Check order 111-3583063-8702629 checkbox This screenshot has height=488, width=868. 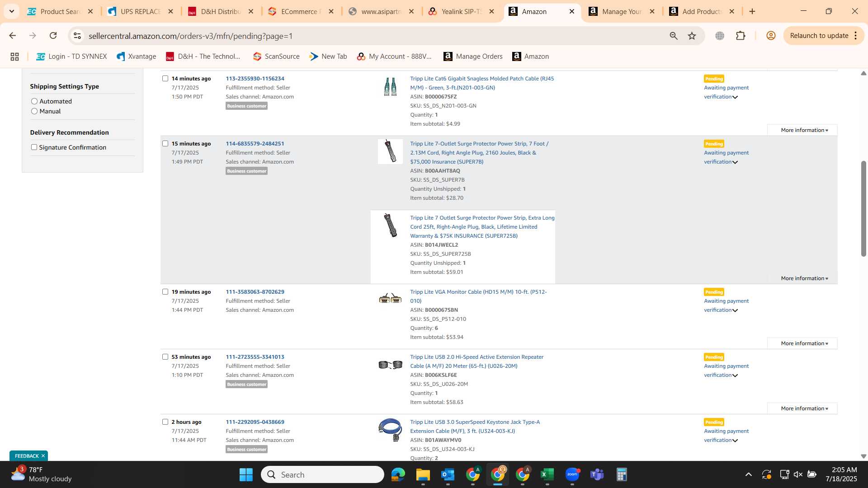click(165, 292)
